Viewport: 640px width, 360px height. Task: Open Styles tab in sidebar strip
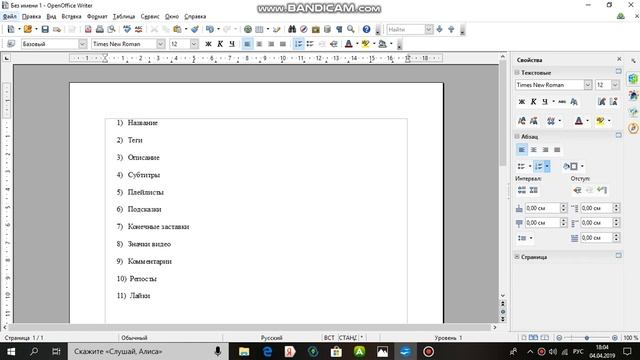point(633,96)
